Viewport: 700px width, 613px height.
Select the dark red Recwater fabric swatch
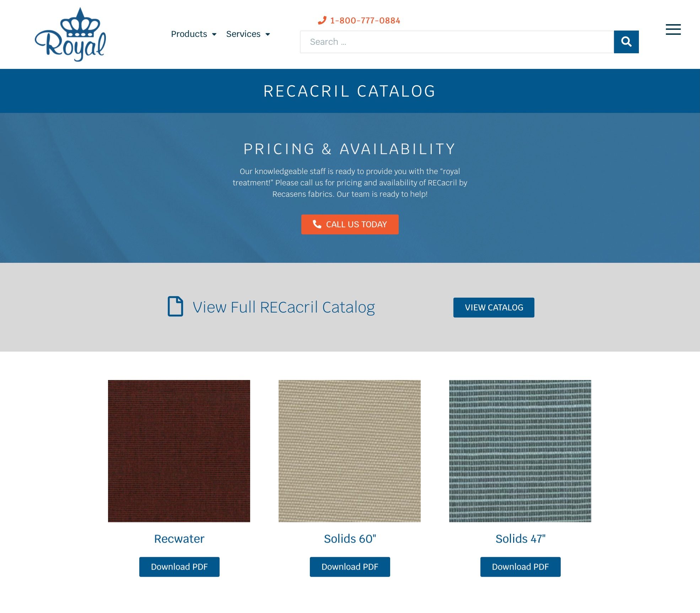point(179,451)
